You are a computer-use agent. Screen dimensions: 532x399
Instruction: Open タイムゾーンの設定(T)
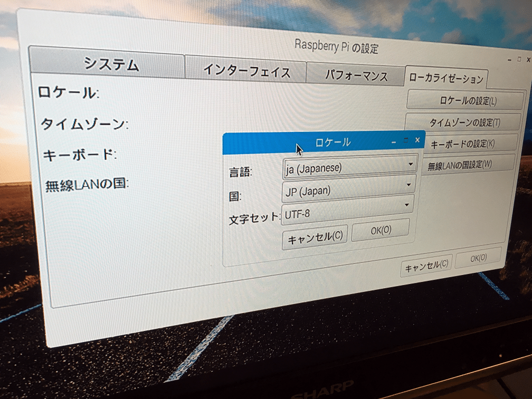464,122
